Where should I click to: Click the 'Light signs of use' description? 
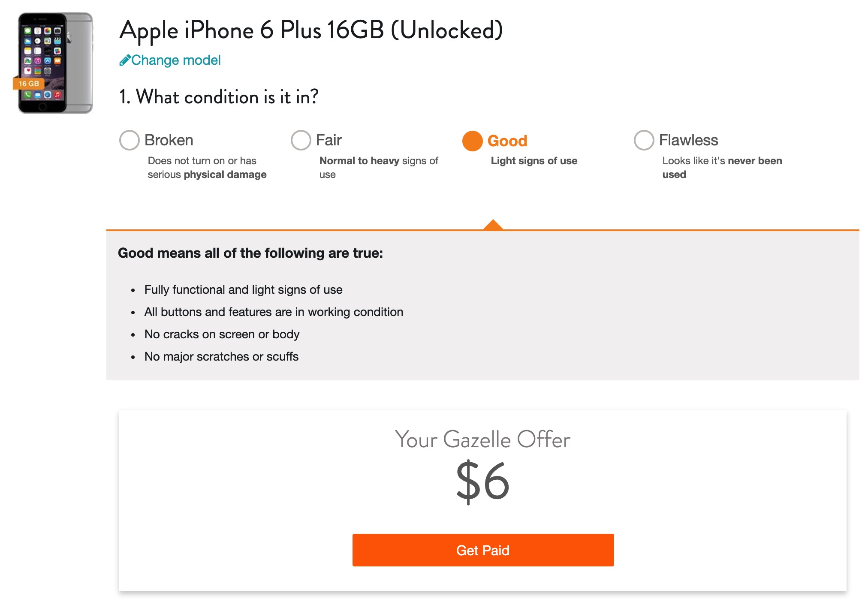(x=534, y=161)
